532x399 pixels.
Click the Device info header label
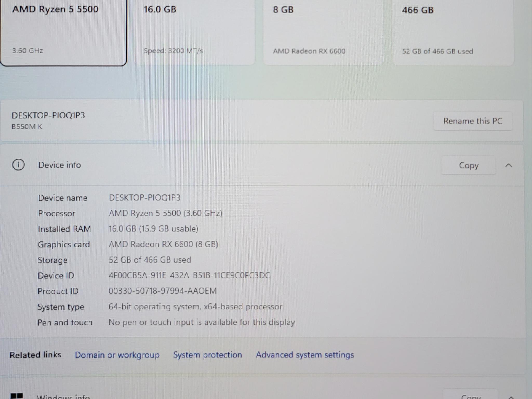(x=59, y=165)
